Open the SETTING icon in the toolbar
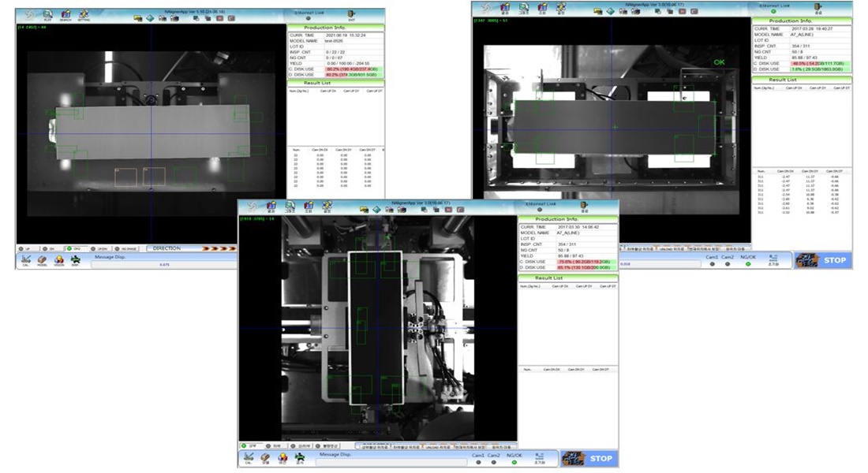Image resolution: width=868 pixels, height=473 pixels. point(83,15)
